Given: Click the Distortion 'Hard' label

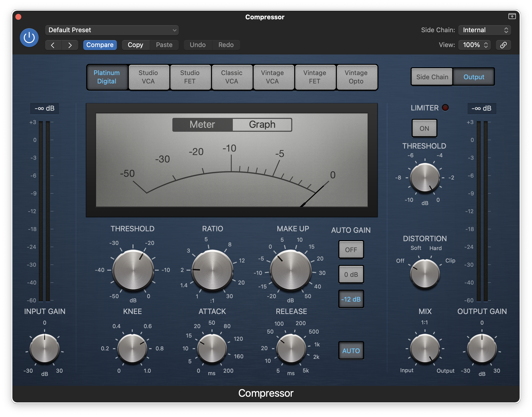Looking at the screenshot, I should [435, 248].
